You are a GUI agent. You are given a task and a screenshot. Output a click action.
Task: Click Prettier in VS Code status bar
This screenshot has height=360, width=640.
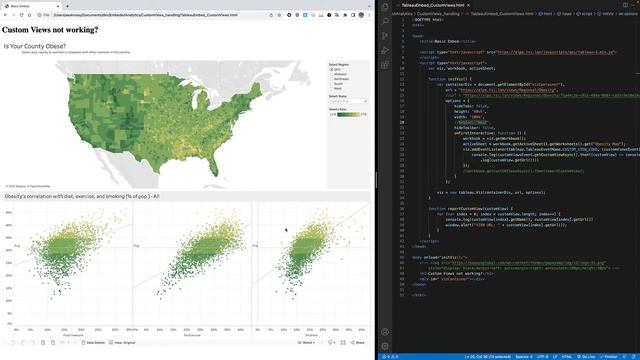tap(609, 357)
